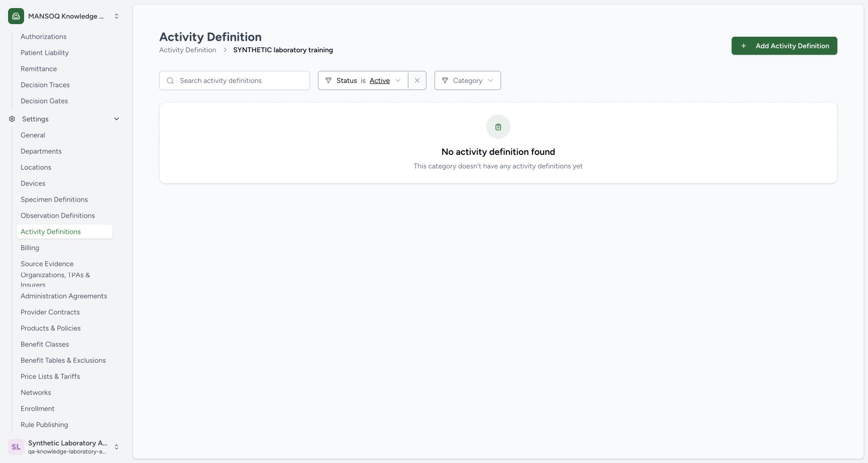
Task: Click the plus icon on Add Activity Definition
Action: pyautogui.click(x=743, y=46)
